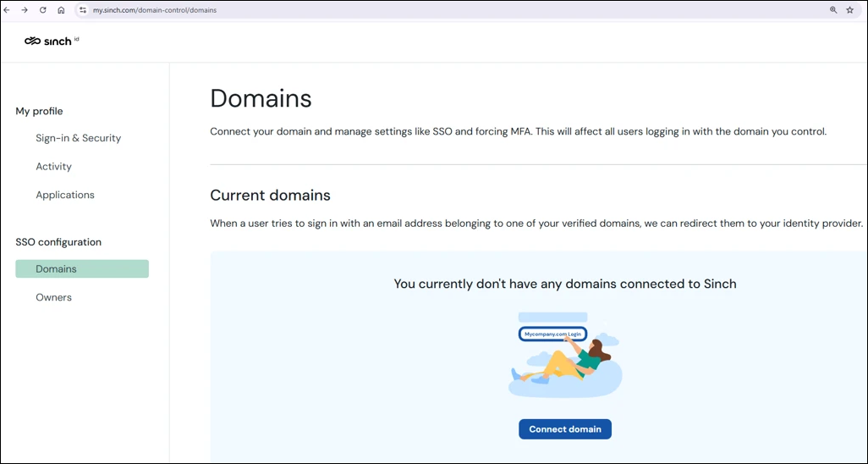Go to Applications in sidebar
868x464 pixels.
click(x=65, y=195)
